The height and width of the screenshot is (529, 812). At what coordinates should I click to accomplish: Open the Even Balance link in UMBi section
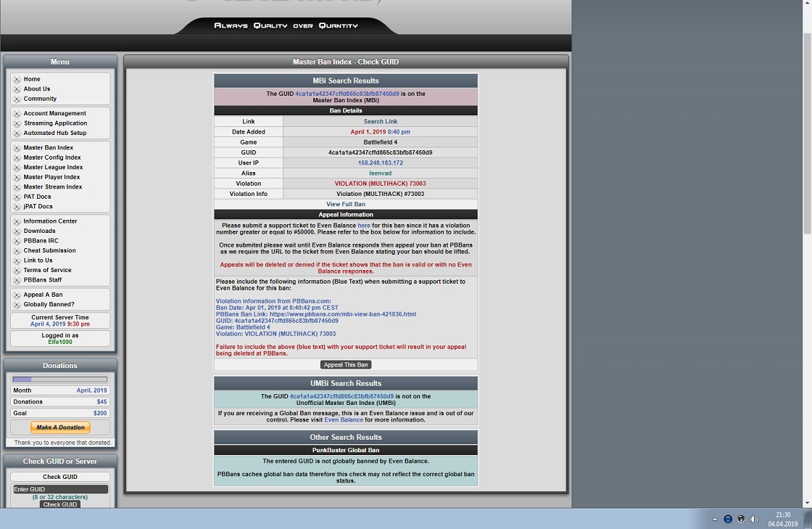pos(344,419)
